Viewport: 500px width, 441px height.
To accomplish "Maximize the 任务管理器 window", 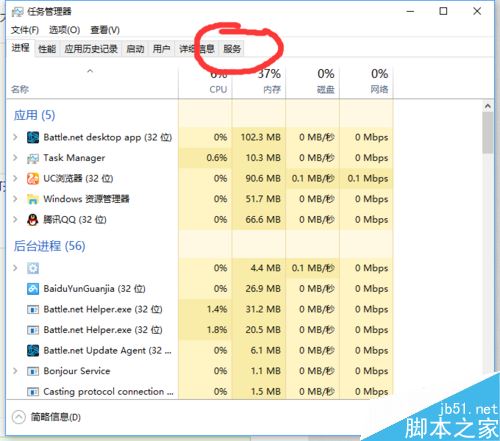I will (443, 11).
